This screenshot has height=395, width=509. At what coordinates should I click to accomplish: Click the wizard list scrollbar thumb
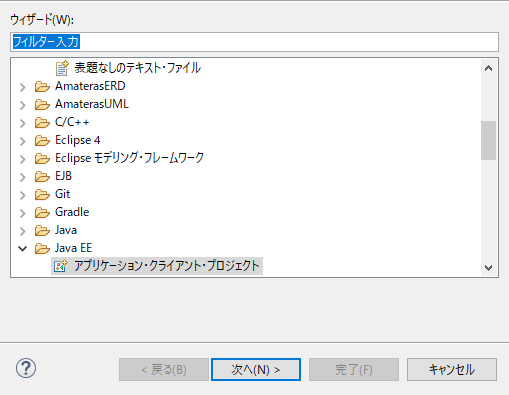tap(488, 140)
